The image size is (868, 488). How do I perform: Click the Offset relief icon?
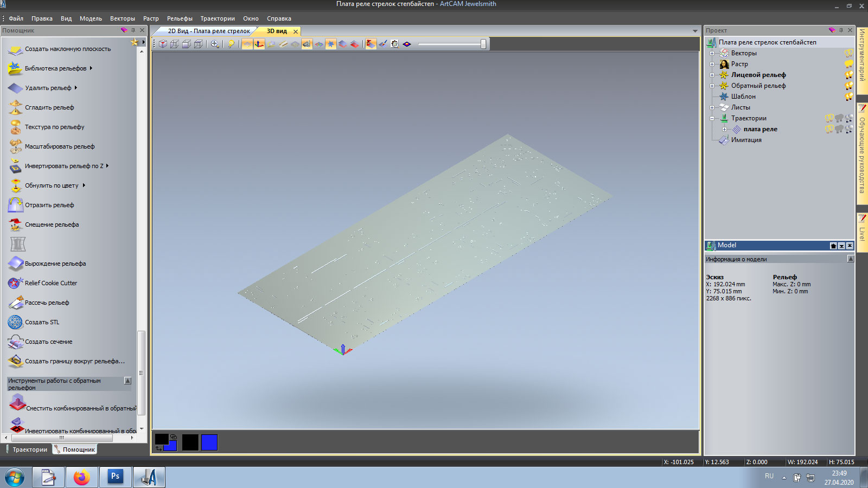coord(16,224)
